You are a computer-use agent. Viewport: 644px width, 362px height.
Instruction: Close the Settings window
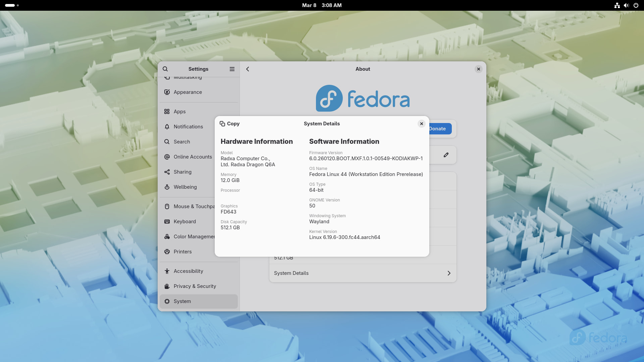(x=479, y=69)
